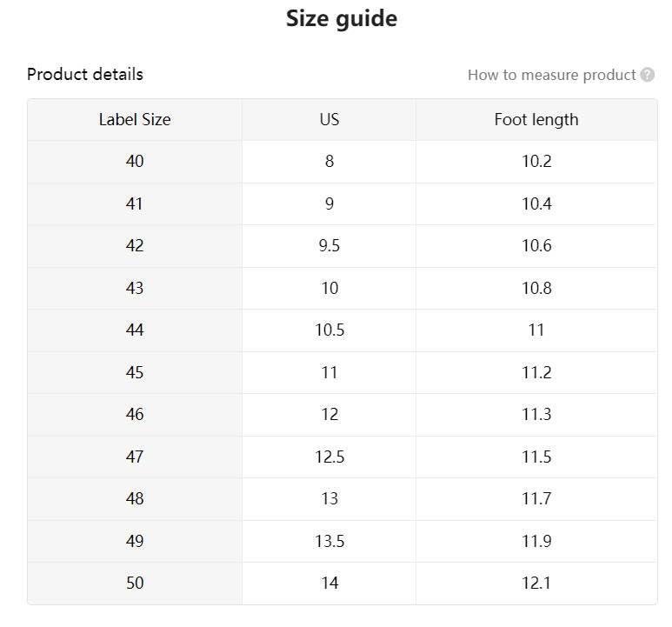Click the foot length 11.7 cell
This screenshot has width=672, height=627.
[x=536, y=499]
